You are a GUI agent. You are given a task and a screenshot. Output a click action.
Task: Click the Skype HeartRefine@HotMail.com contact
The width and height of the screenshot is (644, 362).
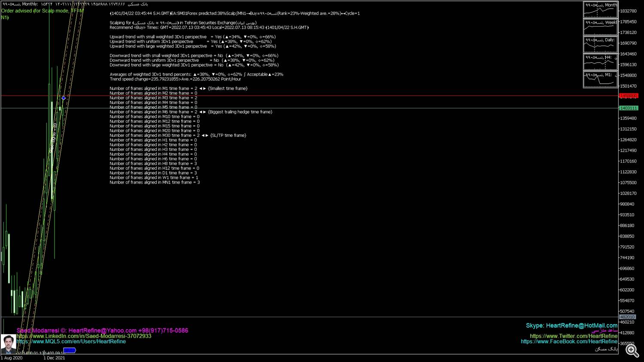(572, 326)
